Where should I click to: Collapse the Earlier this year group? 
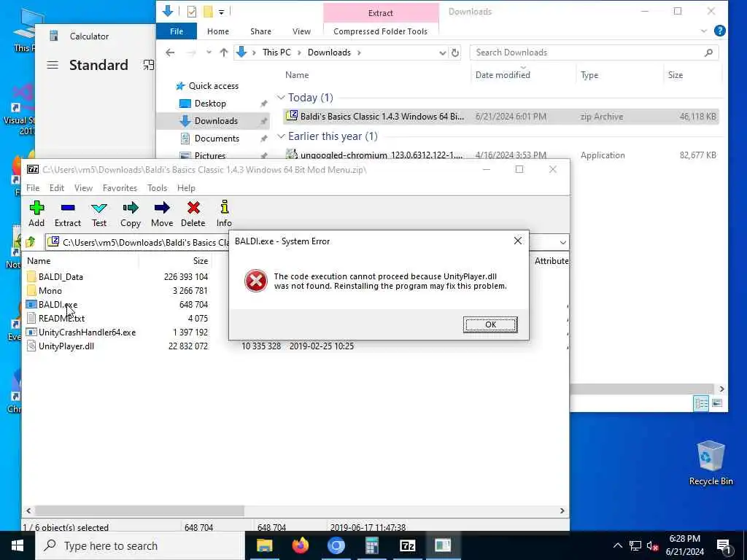click(281, 136)
